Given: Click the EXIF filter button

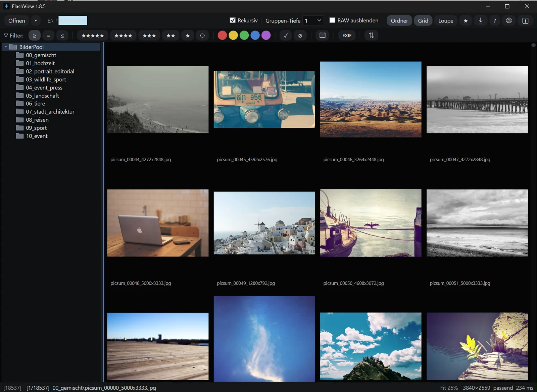Looking at the screenshot, I should (347, 35).
